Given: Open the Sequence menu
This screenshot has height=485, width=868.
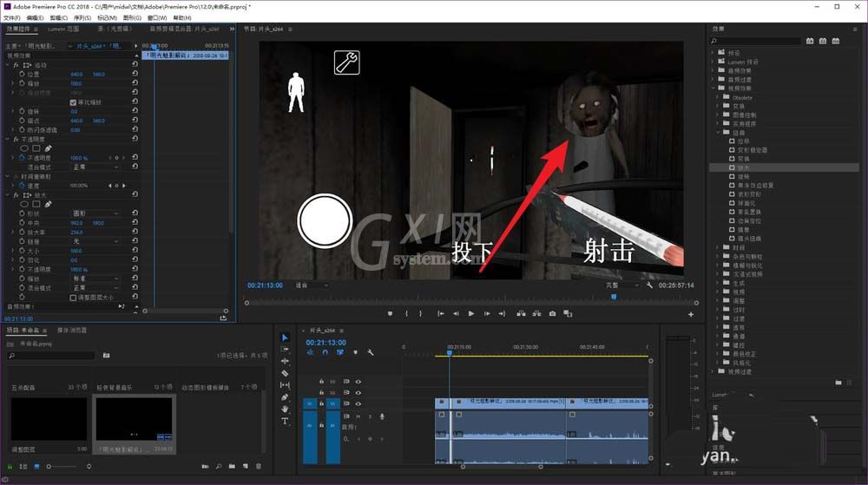Looking at the screenshot, I should click(x=82, y=17).
